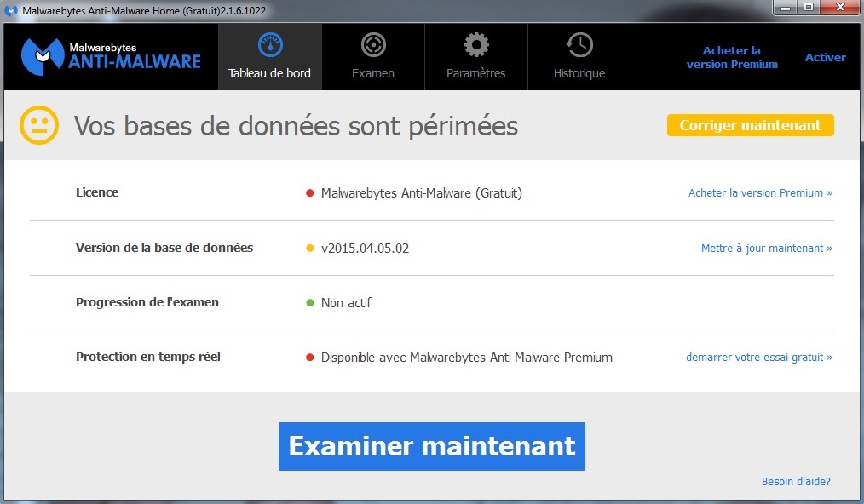864x504 pixels.
Task: Click the Progression de l'examen label
Action: [147, 302]
